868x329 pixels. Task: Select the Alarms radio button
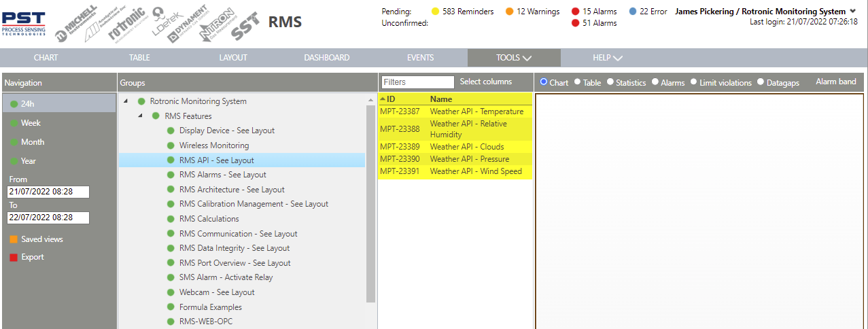655,82
